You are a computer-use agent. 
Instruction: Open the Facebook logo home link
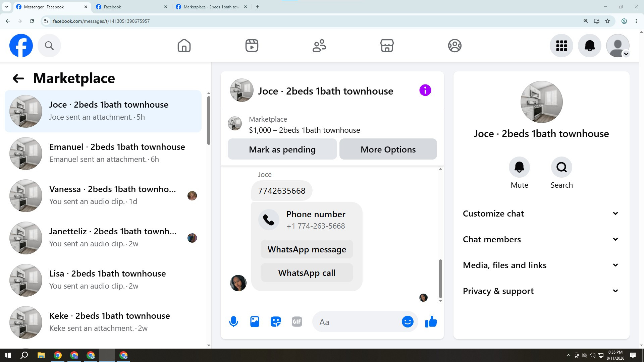(21, 46)
